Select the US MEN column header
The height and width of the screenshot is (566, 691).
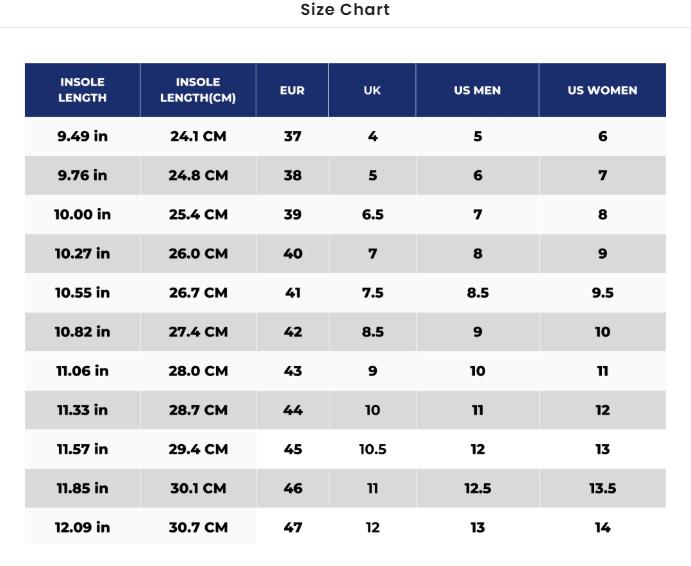click(477, 90)
